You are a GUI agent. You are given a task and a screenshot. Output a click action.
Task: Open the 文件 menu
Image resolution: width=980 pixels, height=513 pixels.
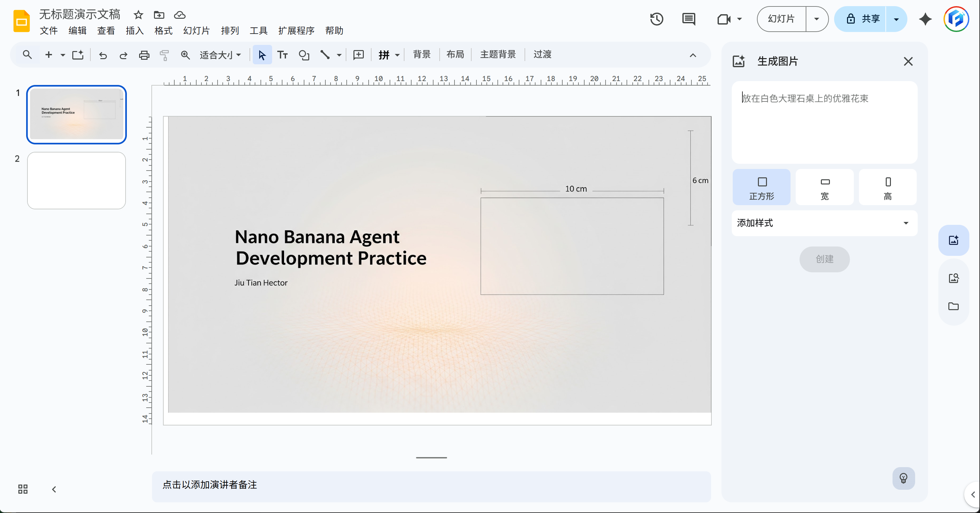[49, 30]
